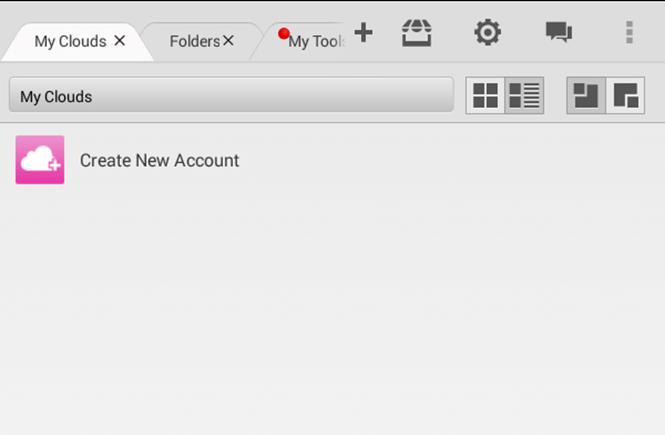Enable the single-pane layout
Screen dimensions: 665x435
[586, 96]
